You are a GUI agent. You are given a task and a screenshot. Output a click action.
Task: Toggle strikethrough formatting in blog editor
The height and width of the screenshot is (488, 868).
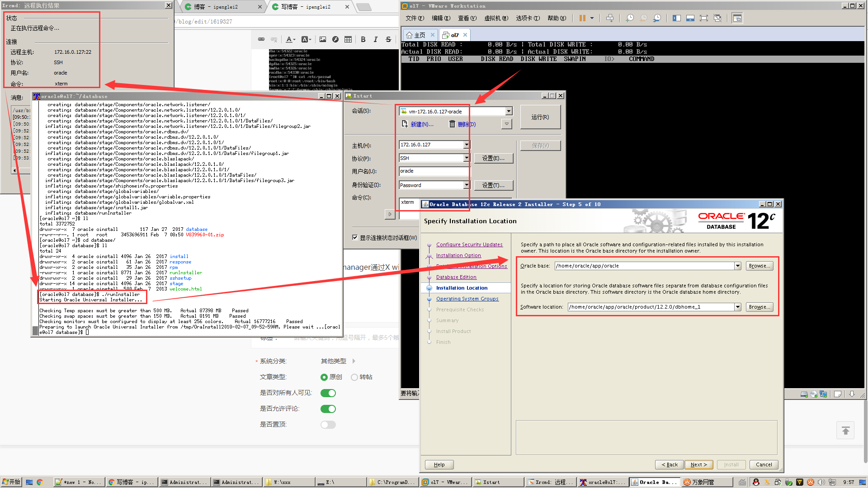[x=388, y=40]
